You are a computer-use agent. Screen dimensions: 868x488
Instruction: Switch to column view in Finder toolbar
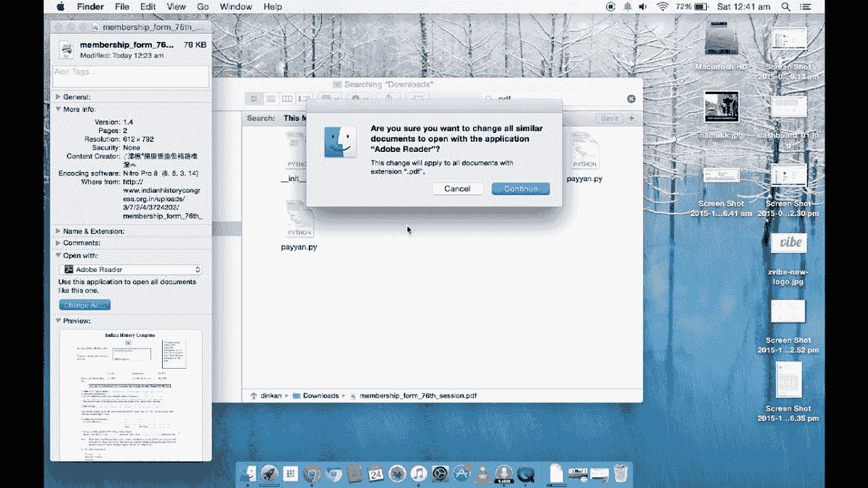pos(286,99)
